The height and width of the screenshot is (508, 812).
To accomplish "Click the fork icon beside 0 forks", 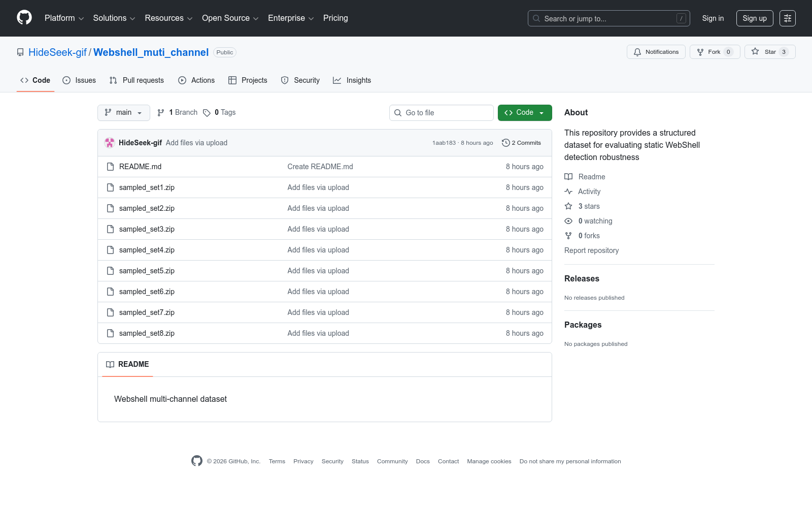I will 568,236.
